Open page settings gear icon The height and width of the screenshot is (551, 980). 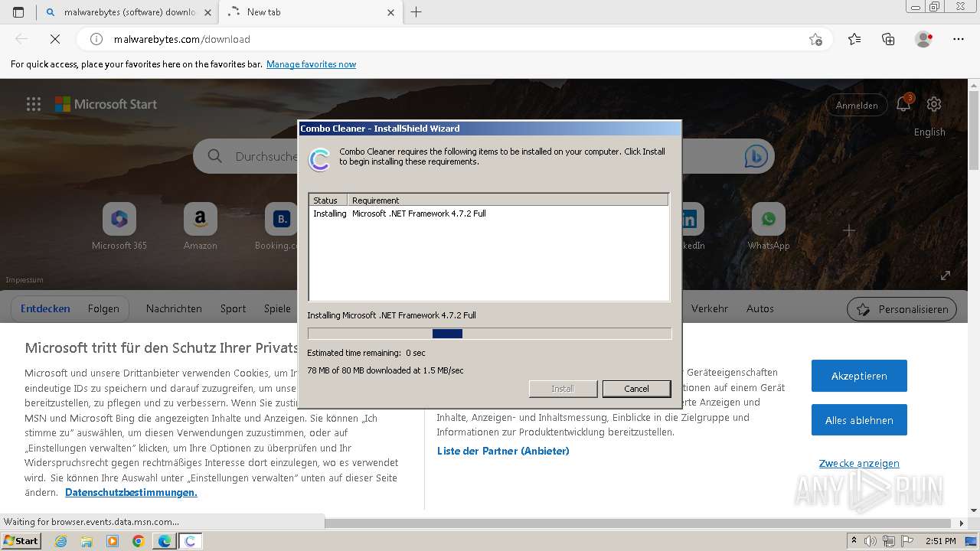934,104
